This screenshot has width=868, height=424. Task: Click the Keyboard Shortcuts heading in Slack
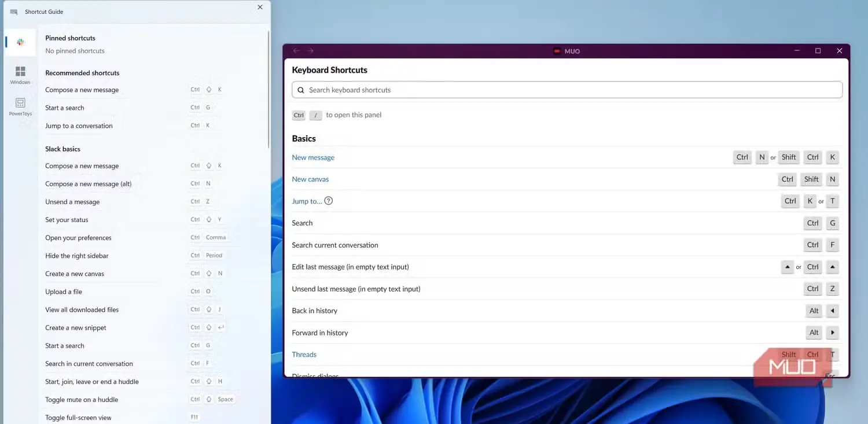tap(330, 70)
